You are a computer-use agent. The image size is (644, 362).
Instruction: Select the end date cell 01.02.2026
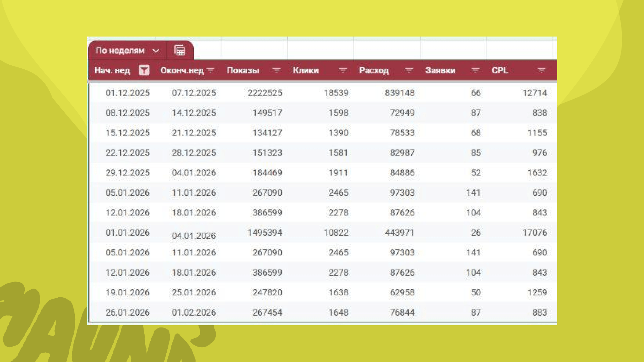(194, 312)
